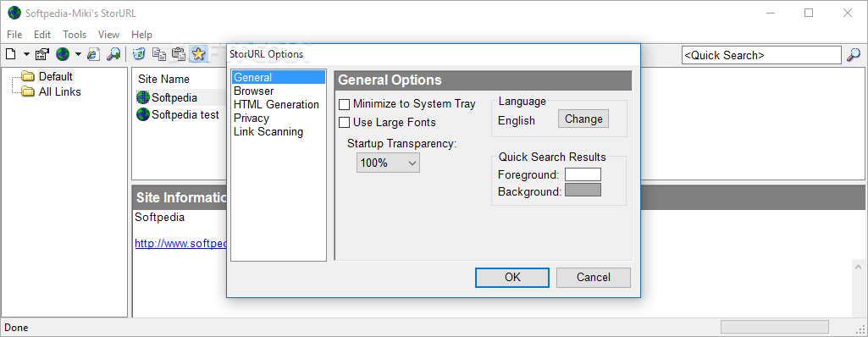Click the blank page New icon in toolbar

(10, 54)
